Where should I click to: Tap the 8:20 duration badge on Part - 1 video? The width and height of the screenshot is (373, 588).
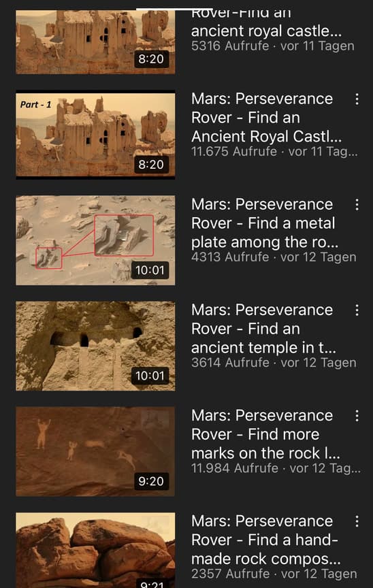[150, 165]
